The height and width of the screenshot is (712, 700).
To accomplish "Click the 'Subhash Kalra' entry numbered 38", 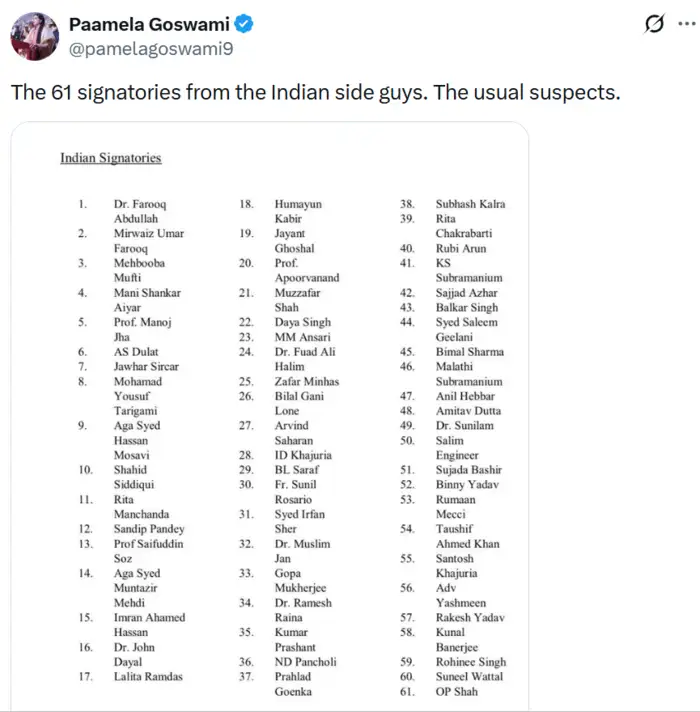I will click(x=470, y=204).
